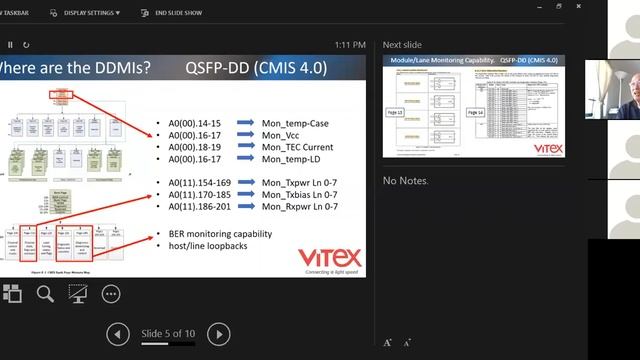This screenshot has height=360, width=640.
Task: Restore down the presenter view window
Action: [559, 6]
